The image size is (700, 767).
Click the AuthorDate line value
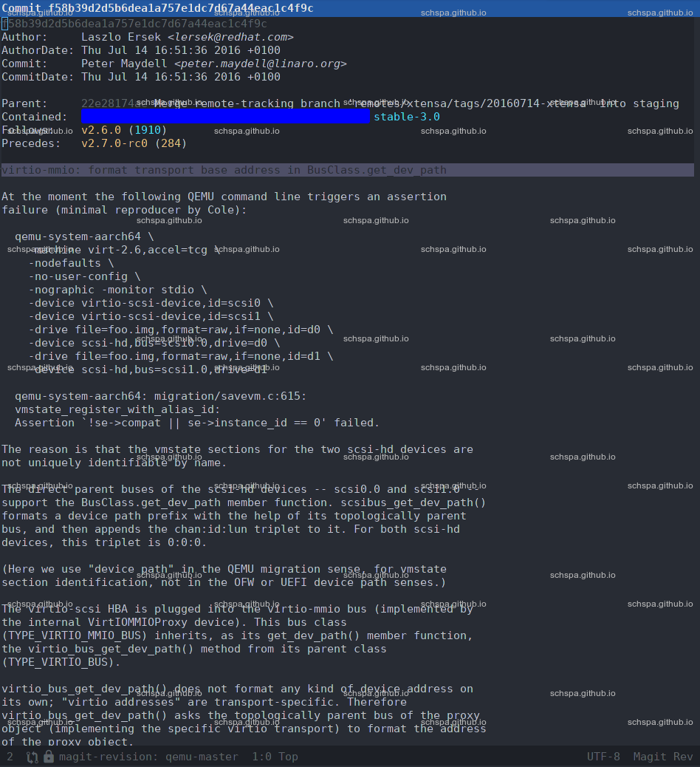181,50
